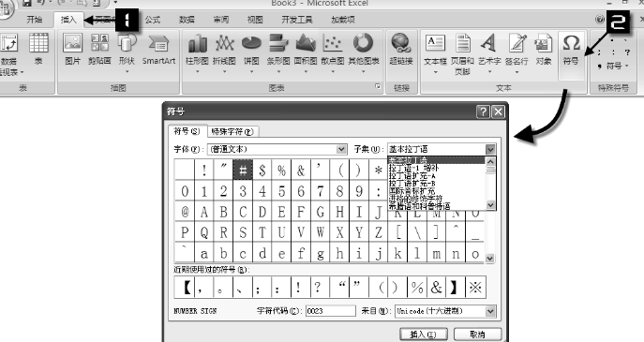Insert a Text Box (文本框)

click(435, 53)
